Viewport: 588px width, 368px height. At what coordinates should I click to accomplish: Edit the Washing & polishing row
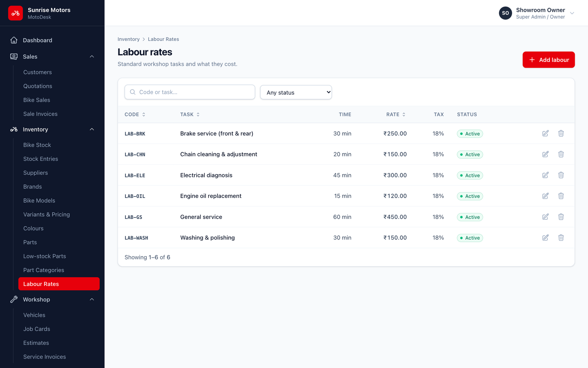tap(545, 238)
